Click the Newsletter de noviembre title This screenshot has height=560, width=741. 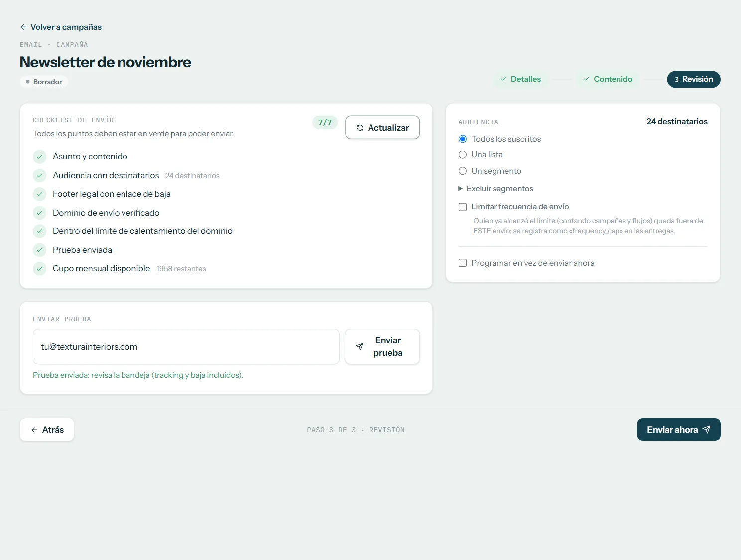(x=105, y=62)
